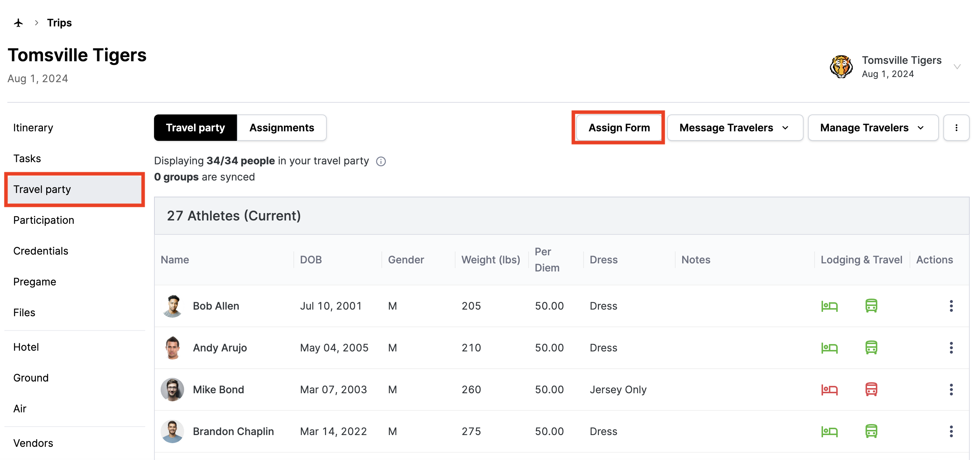The width and height of the screenshot is (980, 460).
Task: Open the actions menu for Bob Allen
Action: pos(951,306)
